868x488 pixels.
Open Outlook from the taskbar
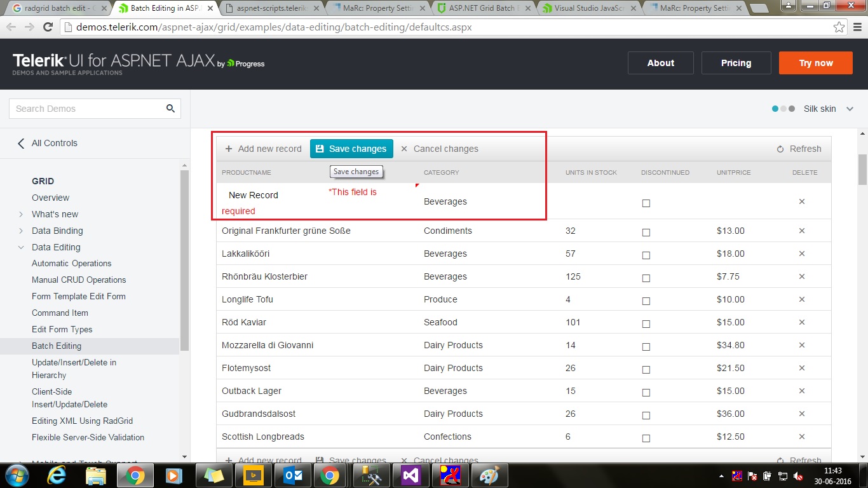(x=292, y=475)
